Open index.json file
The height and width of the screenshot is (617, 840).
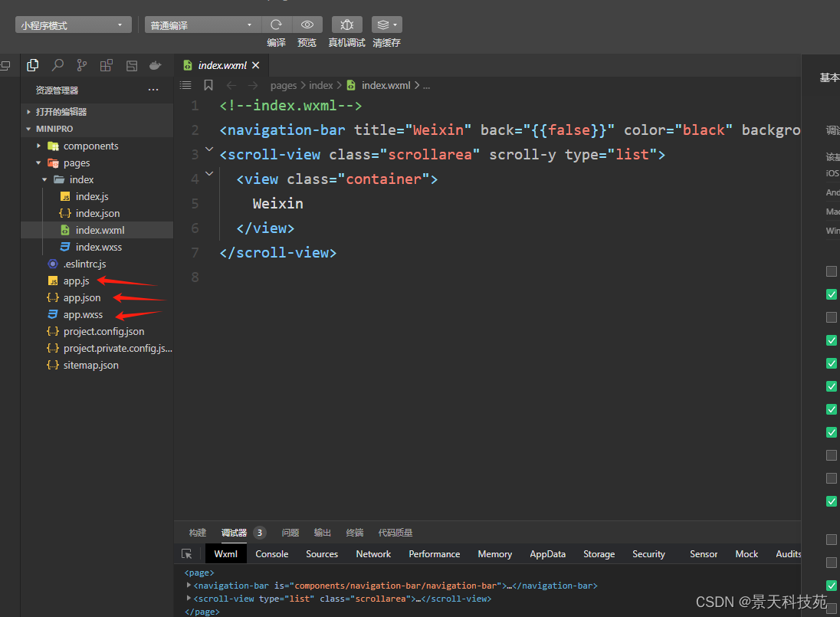coord(97,213)
